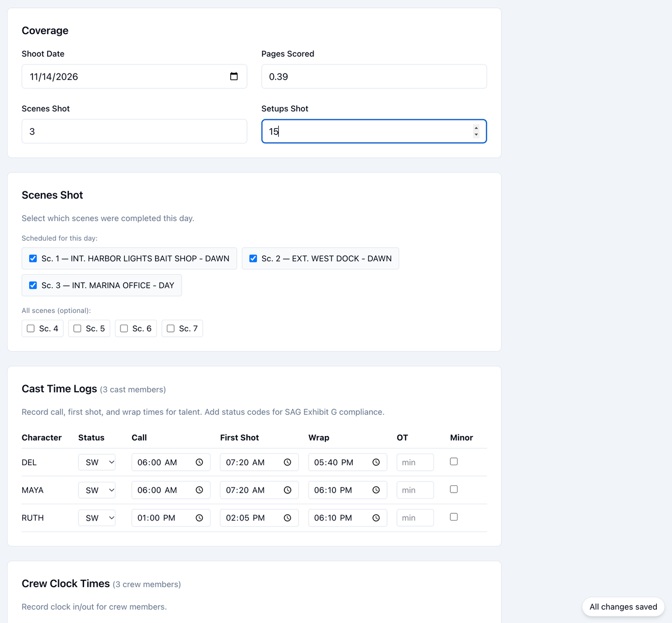The image size is (672, 623).
Task: Click the Scenes Shot number field
Action: coord(134,132)
